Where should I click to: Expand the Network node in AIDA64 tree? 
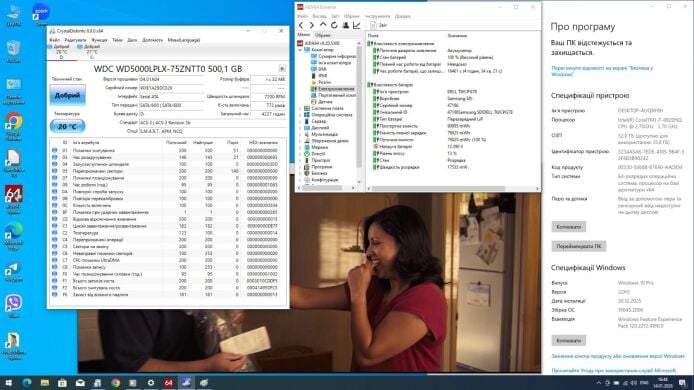point(300,147)
